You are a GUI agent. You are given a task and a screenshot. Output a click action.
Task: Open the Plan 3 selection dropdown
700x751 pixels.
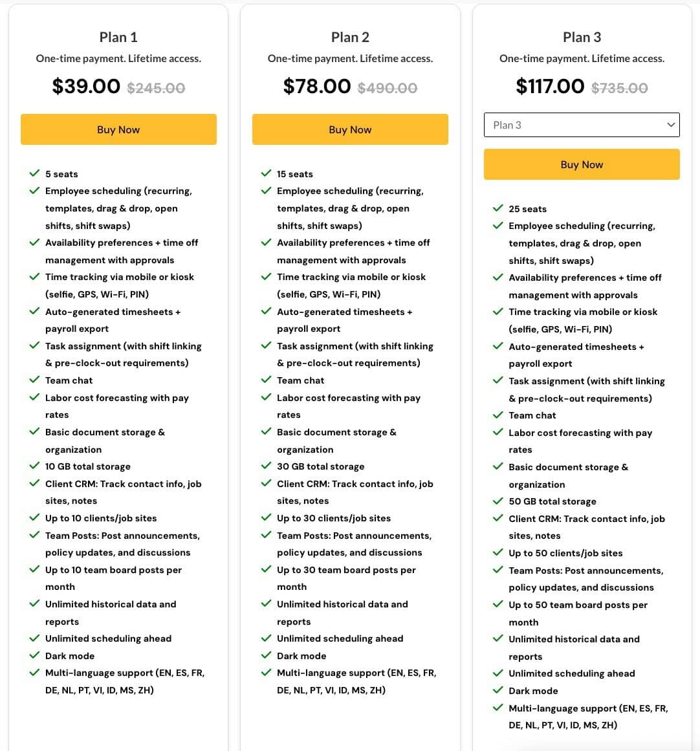(582, 125)
